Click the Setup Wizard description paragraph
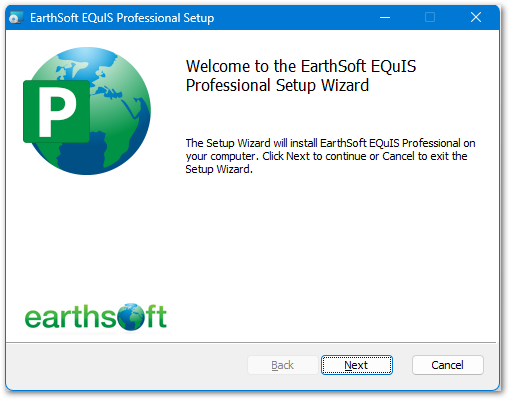The width and height of the screenshot is (510, 400). tap(330, 156)
